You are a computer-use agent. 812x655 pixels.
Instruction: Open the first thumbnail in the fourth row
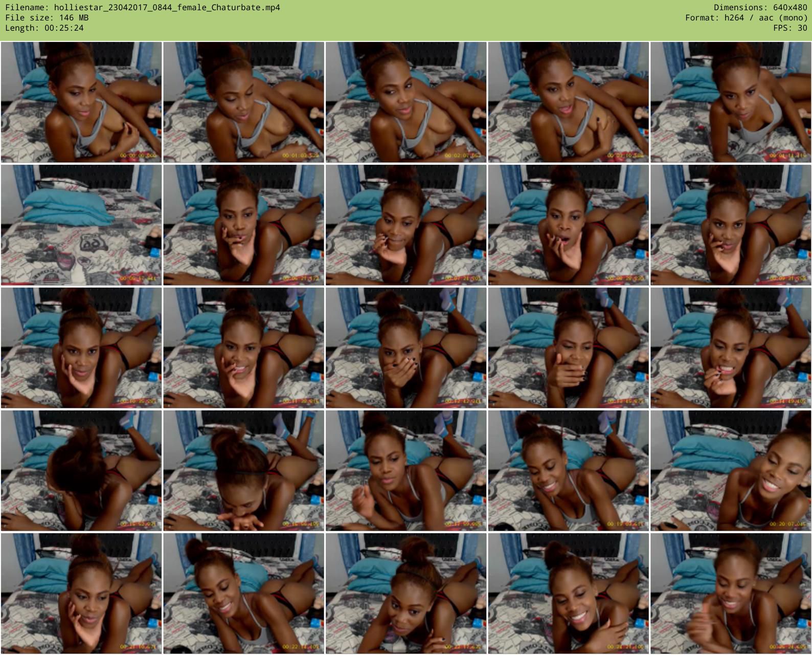coord(81,470)
